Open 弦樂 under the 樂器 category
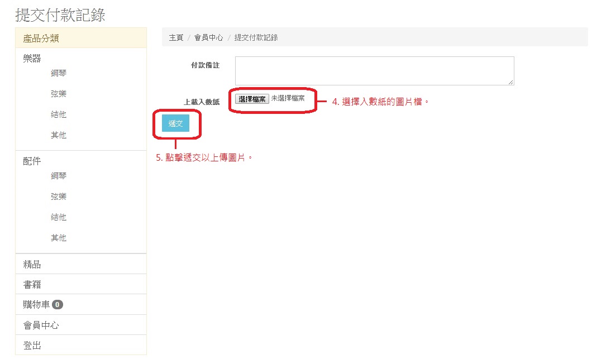 click(x=59, y=94)
